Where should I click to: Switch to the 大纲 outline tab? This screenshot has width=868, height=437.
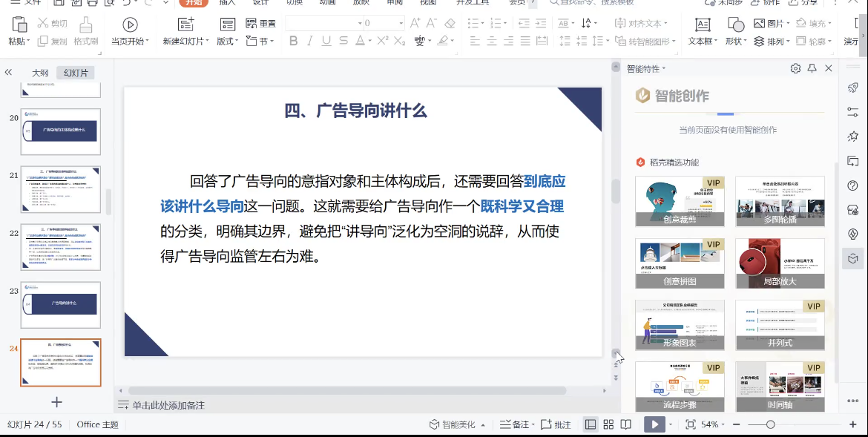(40, 73)
